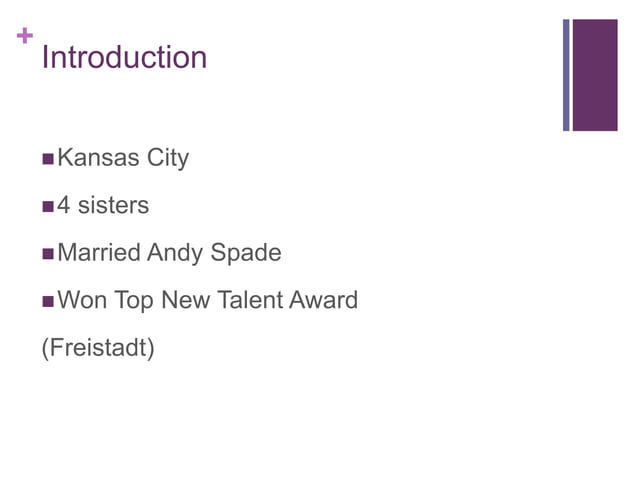Click the number 4 in second bullet
The width and height of the screenshot is (638, 478).
64,205
